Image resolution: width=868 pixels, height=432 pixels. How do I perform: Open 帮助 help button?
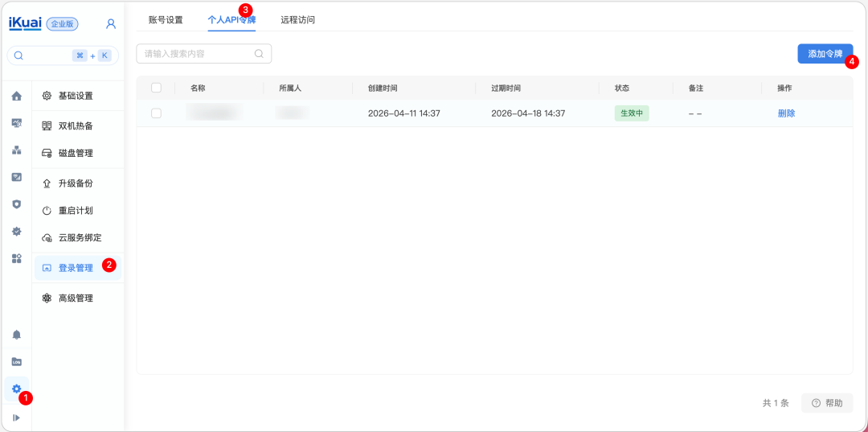(827, 403)
